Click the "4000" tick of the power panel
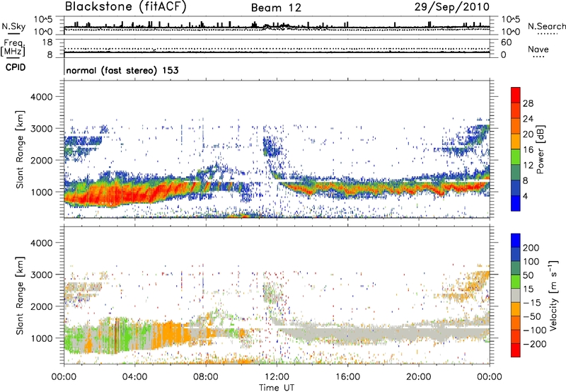The height and width of the screenshot is (392, 566). point(41,97)
